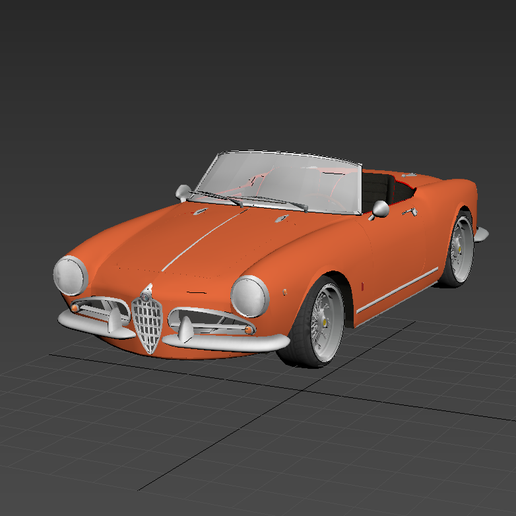Viewport: 516px width, 516px height.
Task: Select the chrome side sill trim strip
Action: tap(397, 290)
